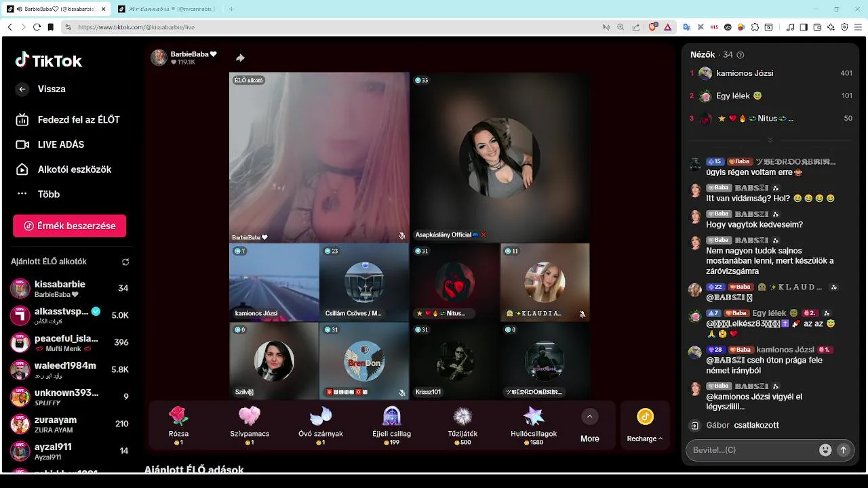868x488 pixels.
Task: Open the extensions puzzle icon
Action: (755, 27)
